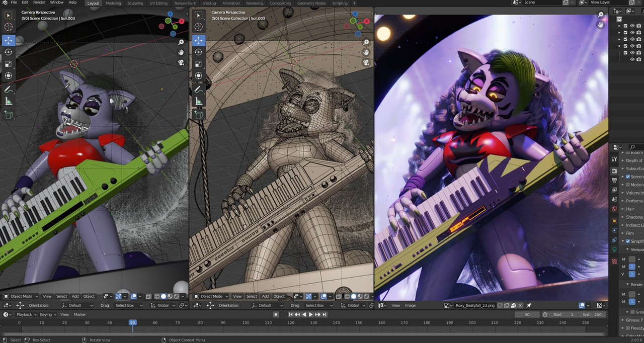Open the Edit menu
The width and height of the screenshot is (644, 343).
click(25, 3)
